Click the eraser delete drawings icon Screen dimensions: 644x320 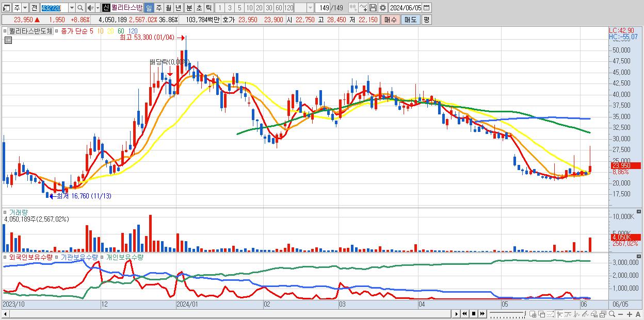(x=594, y=314)
